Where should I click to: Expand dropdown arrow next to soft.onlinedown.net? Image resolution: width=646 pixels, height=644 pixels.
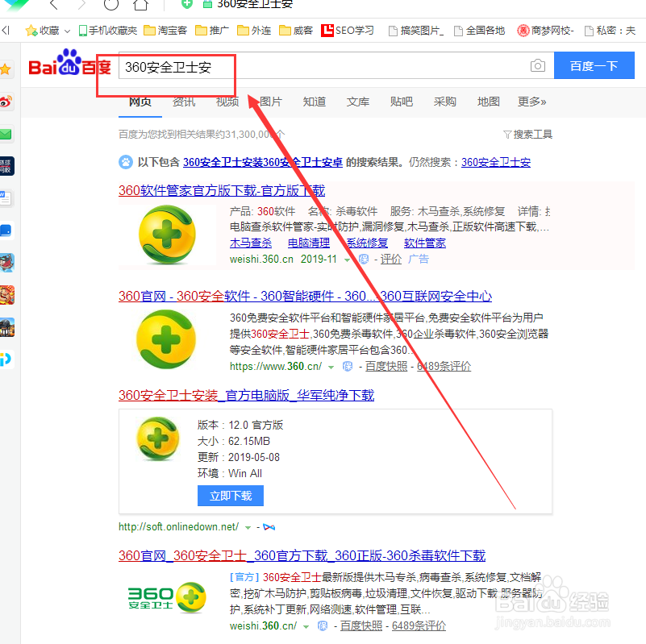point(248,527)
